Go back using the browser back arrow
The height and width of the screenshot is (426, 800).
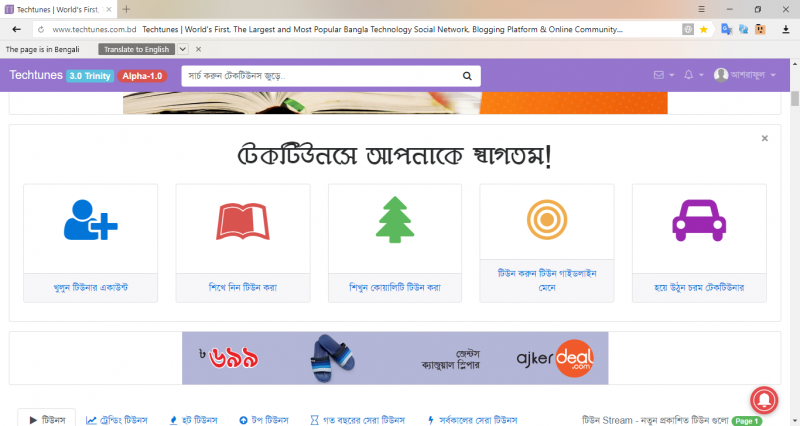(x=16, y=30)
